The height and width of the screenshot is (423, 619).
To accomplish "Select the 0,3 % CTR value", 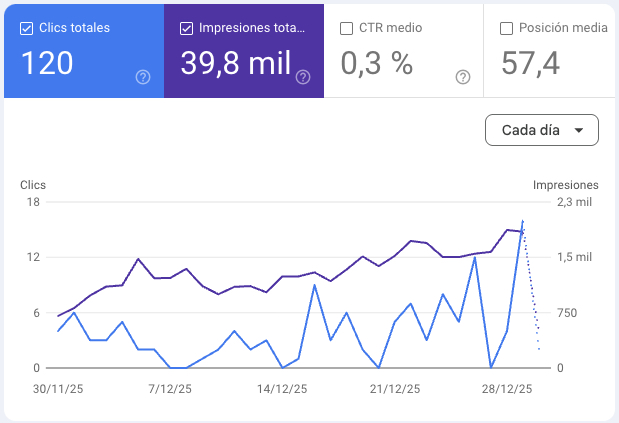I will [x=377, y=64].
